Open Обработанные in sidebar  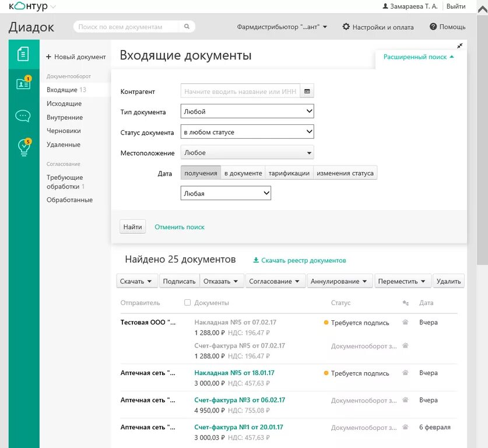tap(70, 199)
